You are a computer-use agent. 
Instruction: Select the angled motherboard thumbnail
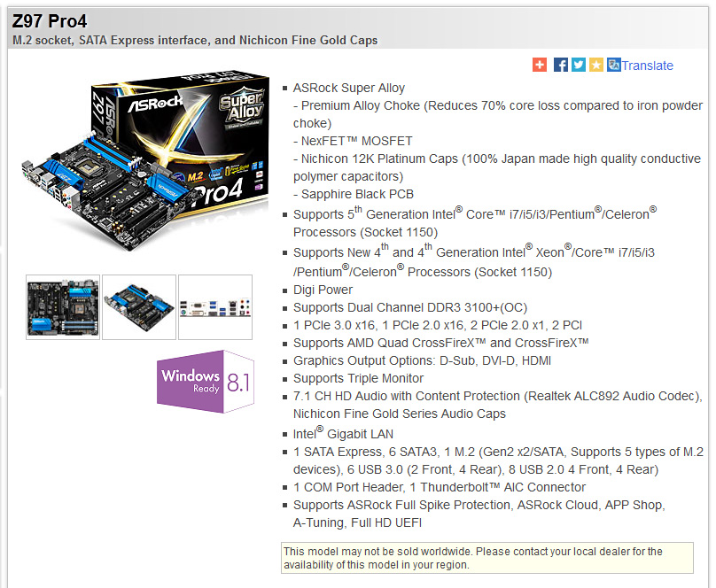(139, 307)
